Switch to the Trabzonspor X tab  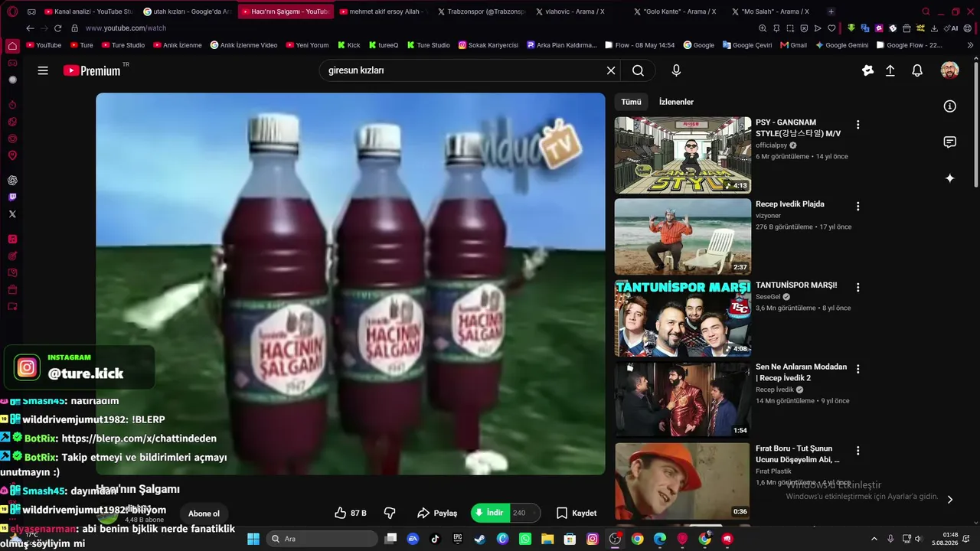(482, 11)
